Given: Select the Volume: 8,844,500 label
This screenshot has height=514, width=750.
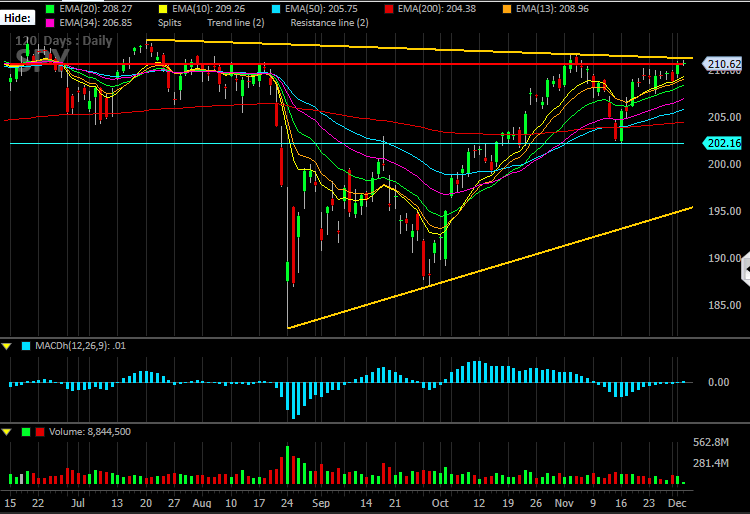Looking at the screenshot, I should [90, 432].
